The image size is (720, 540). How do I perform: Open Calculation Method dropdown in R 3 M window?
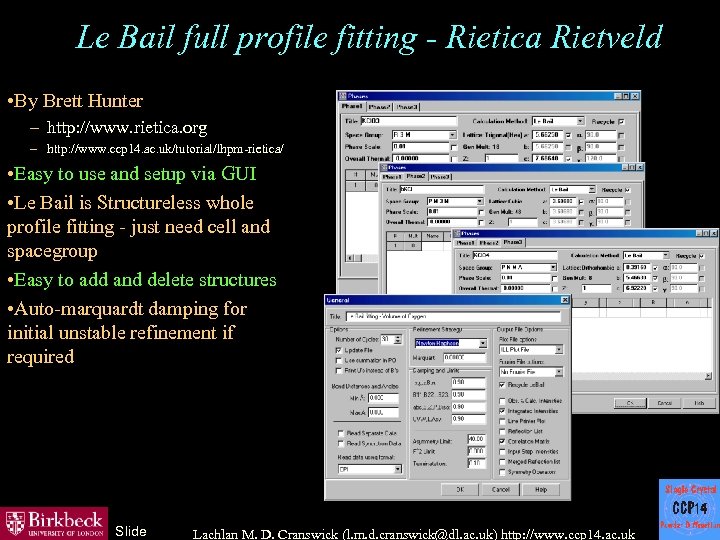click(x=580, y=121)
